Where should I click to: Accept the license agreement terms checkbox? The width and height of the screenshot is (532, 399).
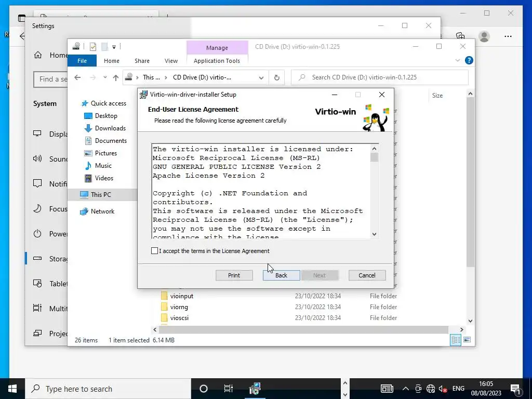[155, 251]
